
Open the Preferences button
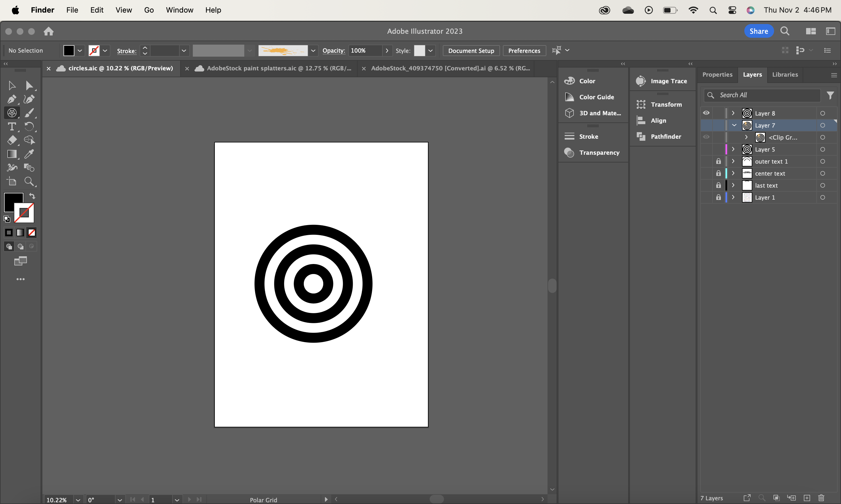coord(524,50)
